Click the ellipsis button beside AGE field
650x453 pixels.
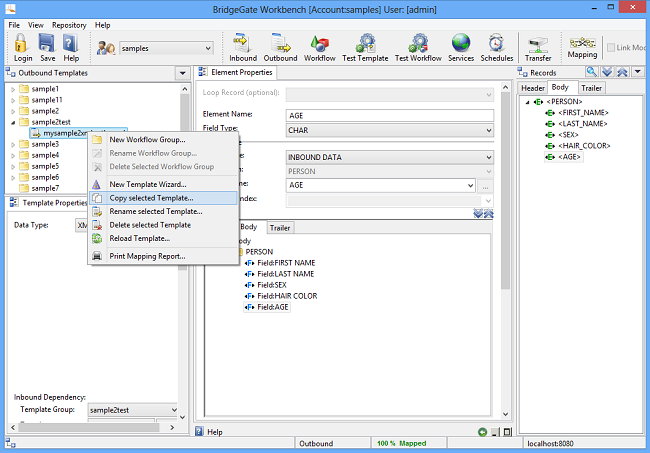[485, 185]
